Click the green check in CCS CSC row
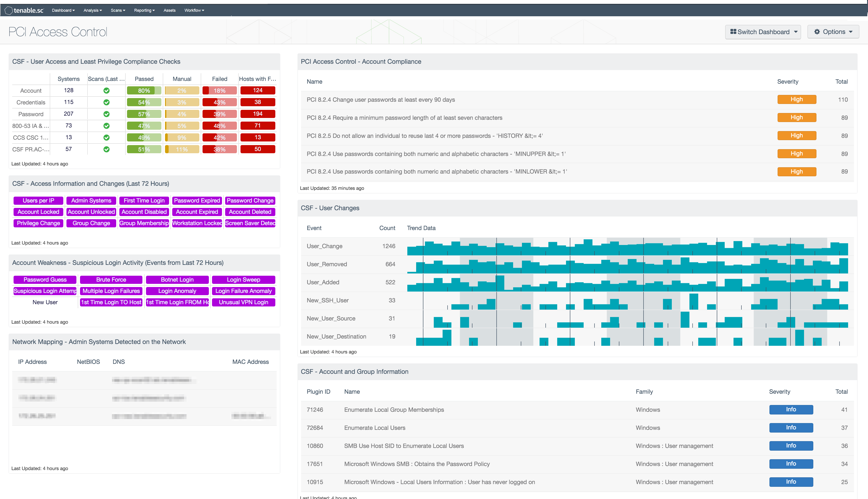Image resolution: width=868 pixels, height=499 pixels. tap(106, 137)
